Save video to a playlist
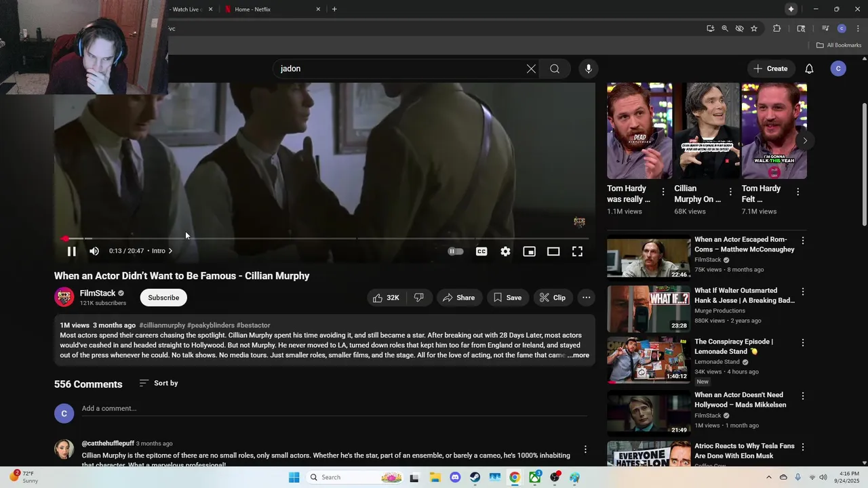Screen dimensions: 868x488 click(508, 298)
